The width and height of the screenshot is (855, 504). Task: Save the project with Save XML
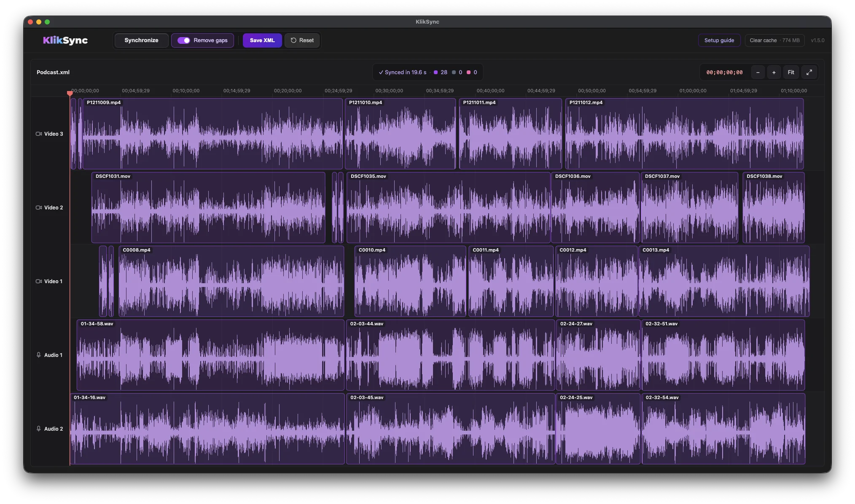[x=262, y=40]
